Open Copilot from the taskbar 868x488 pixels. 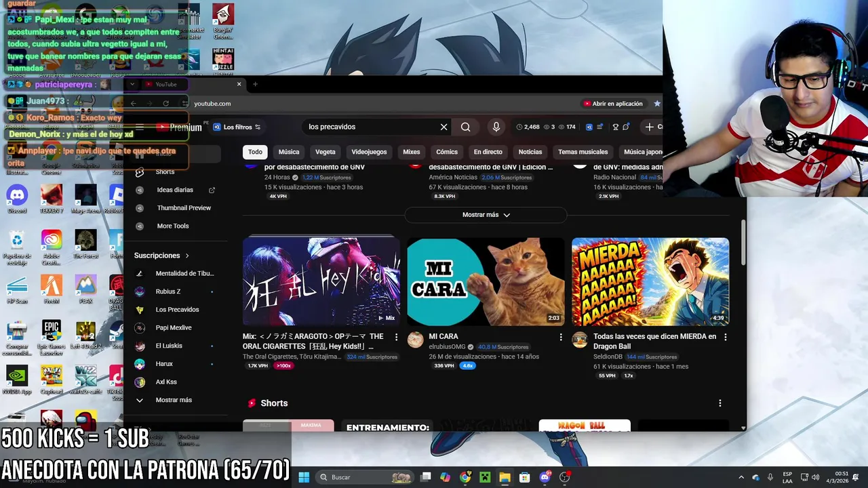point(445,477)
